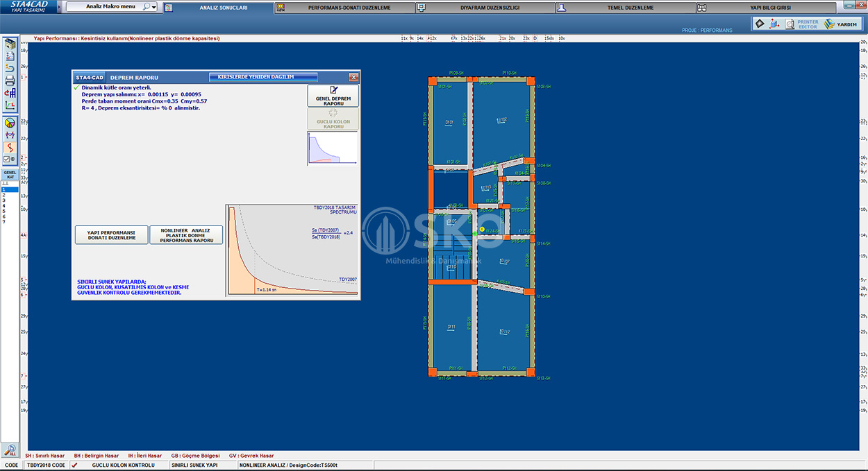Viewport: 868px width, 471px height.
Task: Click the 'IH : İleri Hasar' legend text
Action: 145,456
